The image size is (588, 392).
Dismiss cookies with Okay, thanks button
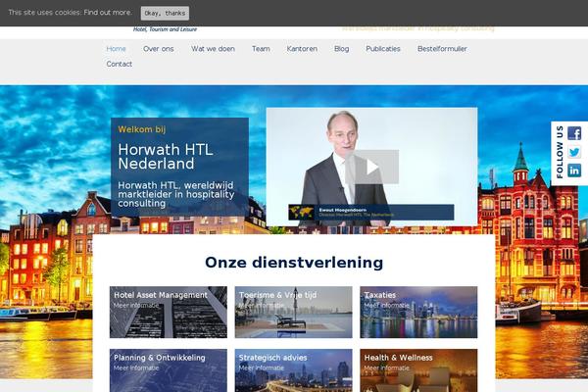(165, 13)
